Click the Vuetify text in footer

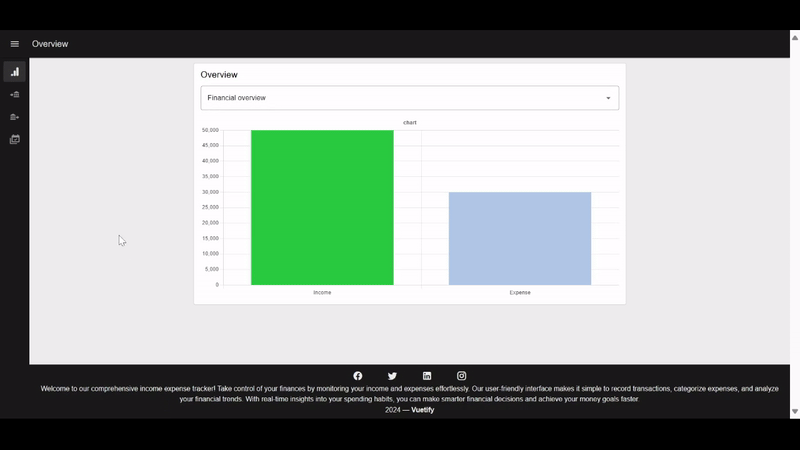click(x=425, y=410)
